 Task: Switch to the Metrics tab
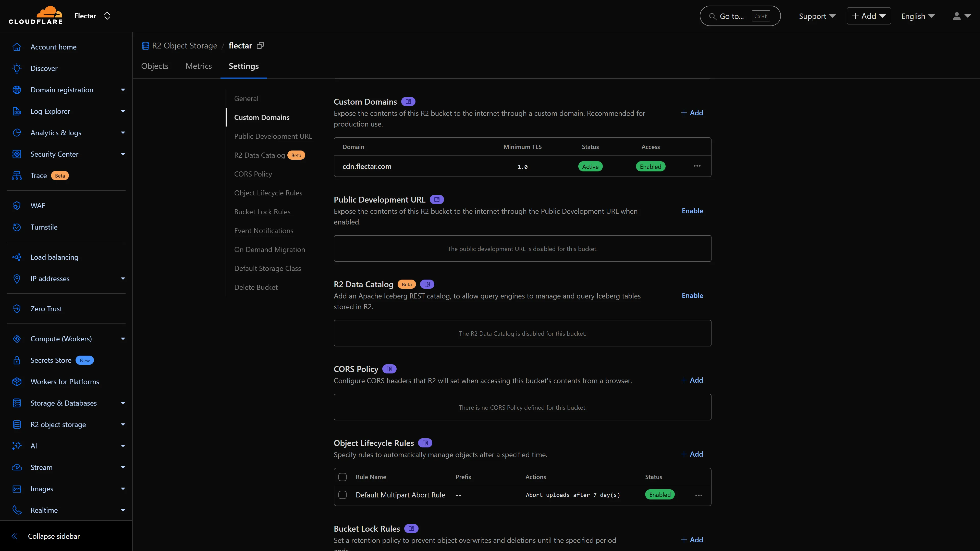(198, 66)
